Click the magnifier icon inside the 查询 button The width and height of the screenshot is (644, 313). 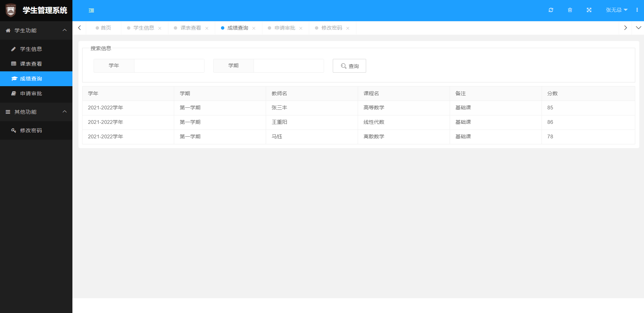343,66
